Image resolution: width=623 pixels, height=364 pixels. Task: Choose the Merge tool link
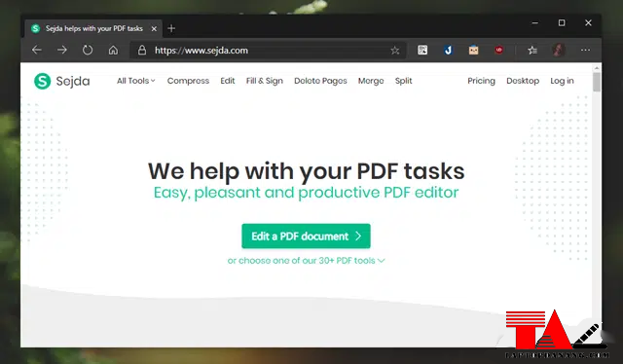tap(371, 81)
